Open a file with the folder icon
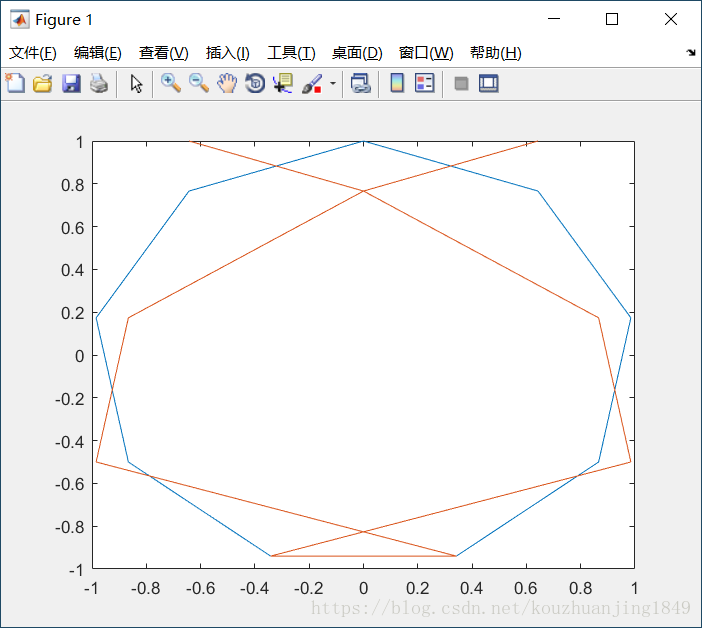The width and height of the screenshot is (702, 628). coord(43,83)
